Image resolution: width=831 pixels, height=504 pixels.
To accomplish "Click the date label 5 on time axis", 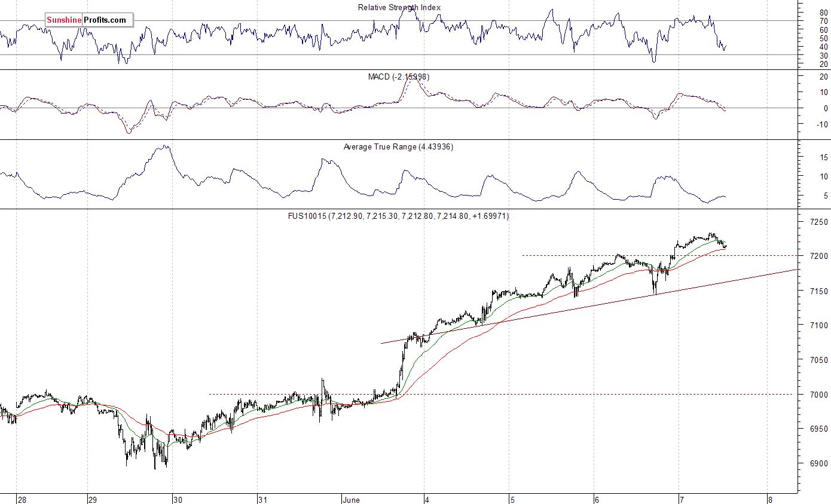I will tap(512, 499).
